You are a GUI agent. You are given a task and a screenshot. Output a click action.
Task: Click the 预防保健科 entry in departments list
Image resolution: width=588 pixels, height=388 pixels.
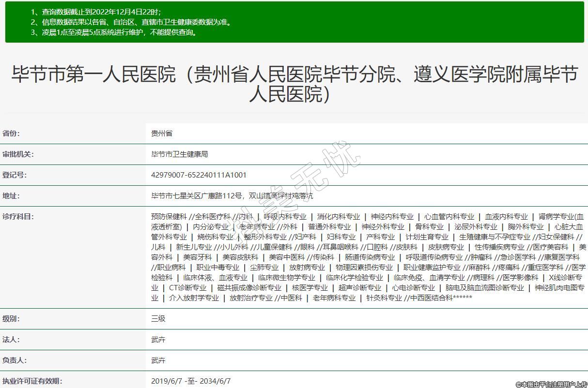[x=169, y=217]
